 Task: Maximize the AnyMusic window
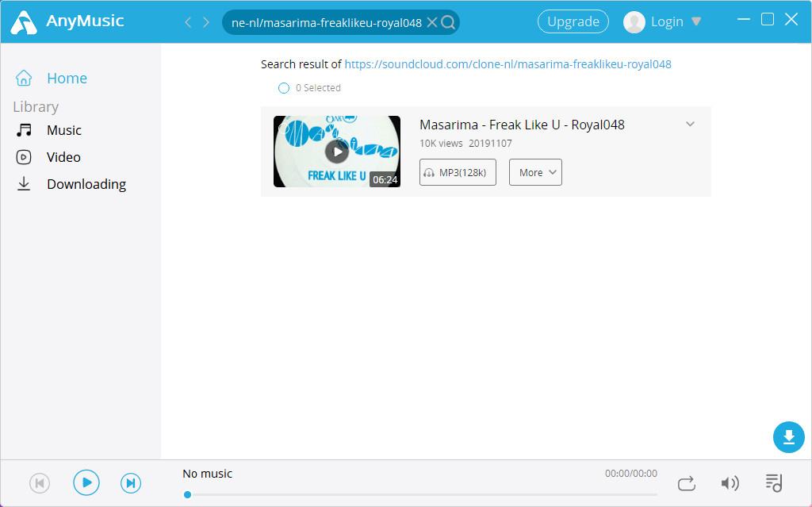(x=768, y=19)
